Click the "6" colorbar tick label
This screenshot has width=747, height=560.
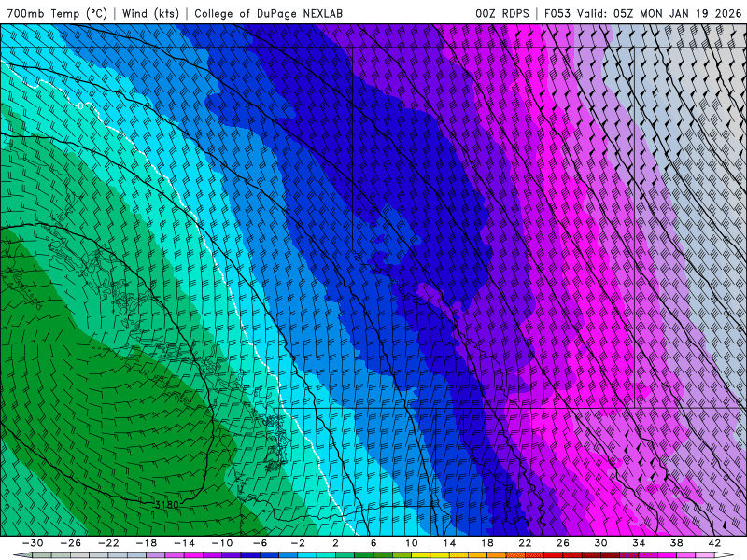(373, 543)
